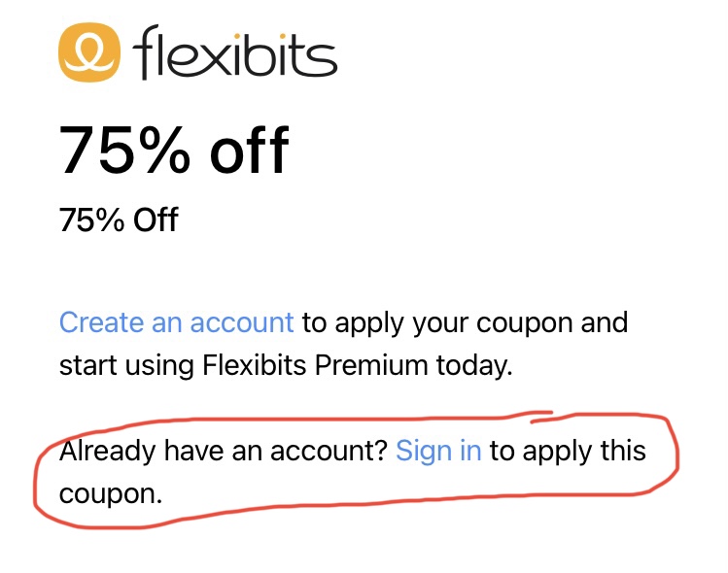
Task: Click the flexibits wordmark text
Action: coord(237,52)
